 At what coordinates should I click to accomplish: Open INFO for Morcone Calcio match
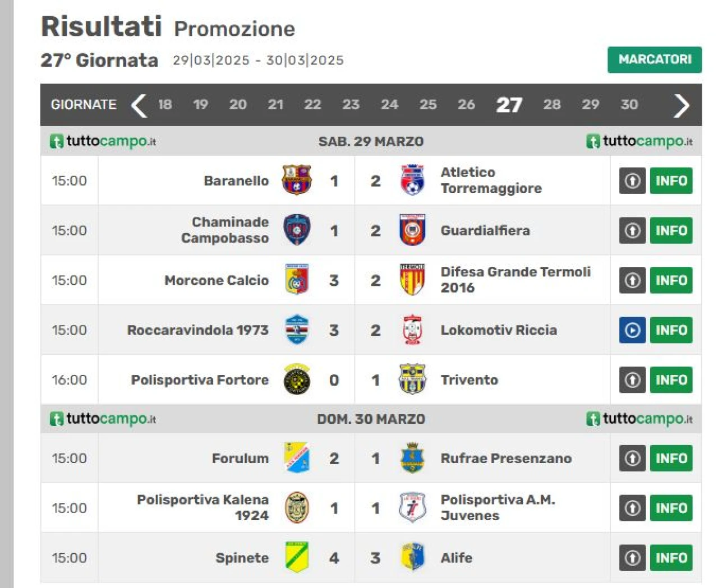671,280
